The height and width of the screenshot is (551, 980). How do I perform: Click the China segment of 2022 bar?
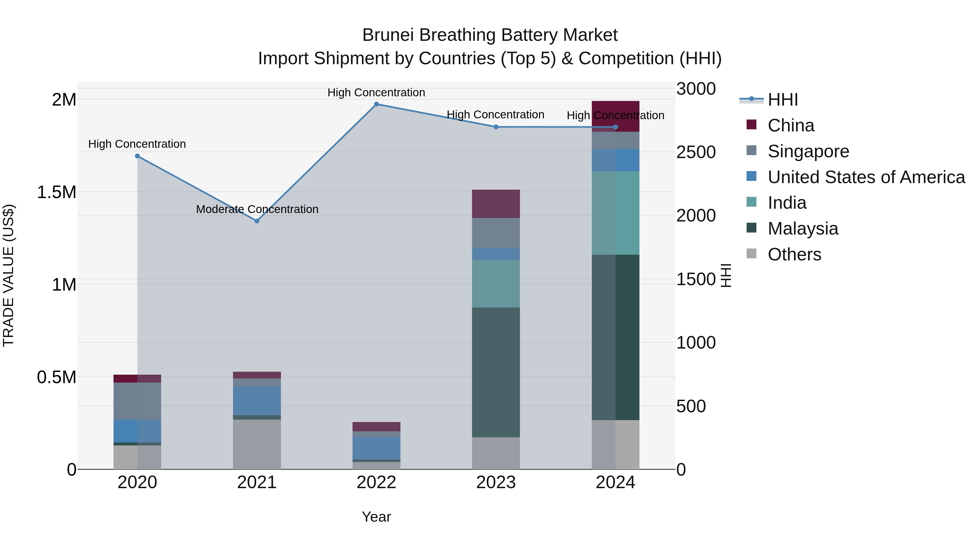click(376, 427)
